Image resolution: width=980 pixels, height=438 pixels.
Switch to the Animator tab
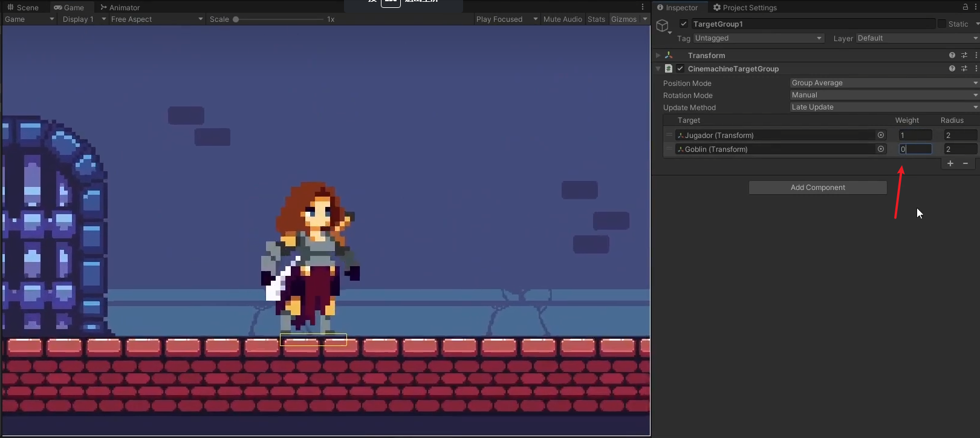click(120, 7)
